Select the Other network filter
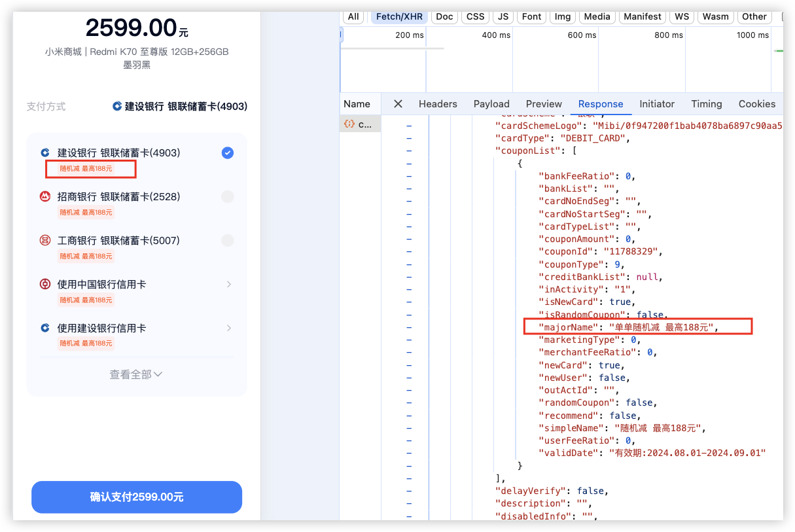 pyautogui.click(x=754, y=16)
